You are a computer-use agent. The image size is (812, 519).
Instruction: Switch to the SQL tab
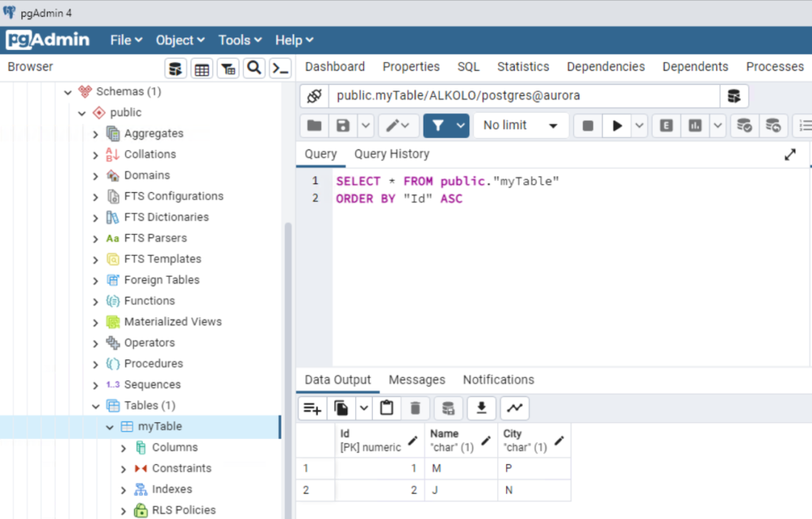point(468,67)
